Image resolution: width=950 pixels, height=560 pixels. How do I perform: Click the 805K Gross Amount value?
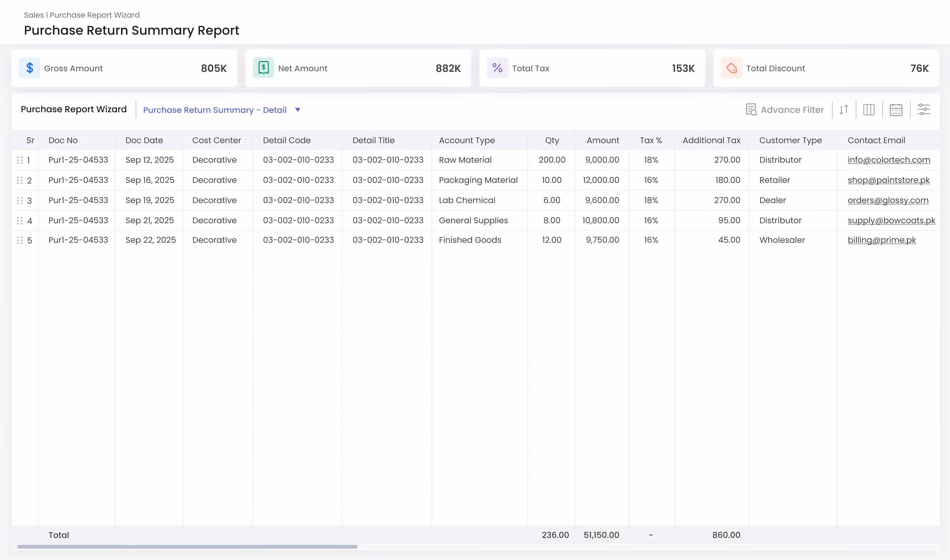[214, 68]
